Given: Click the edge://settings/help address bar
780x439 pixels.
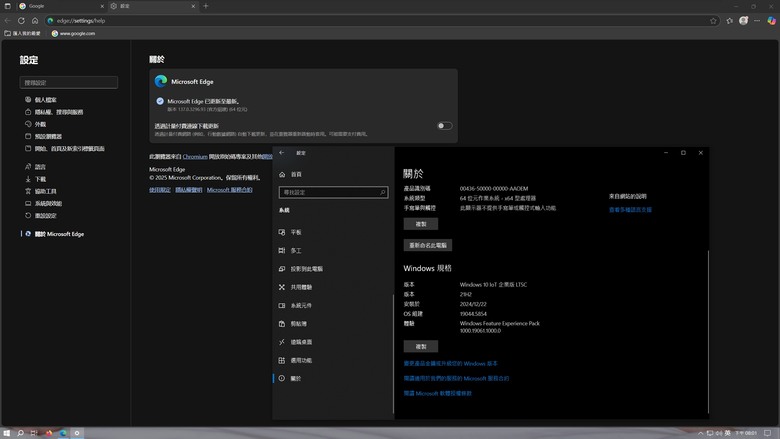Looking at the screenshot, I should tap(381, 21).
